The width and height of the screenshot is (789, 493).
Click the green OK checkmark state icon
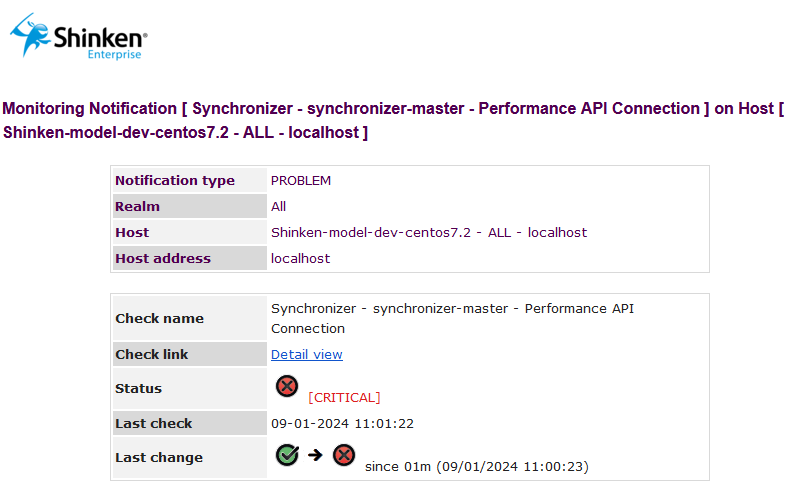coord(287,455)
